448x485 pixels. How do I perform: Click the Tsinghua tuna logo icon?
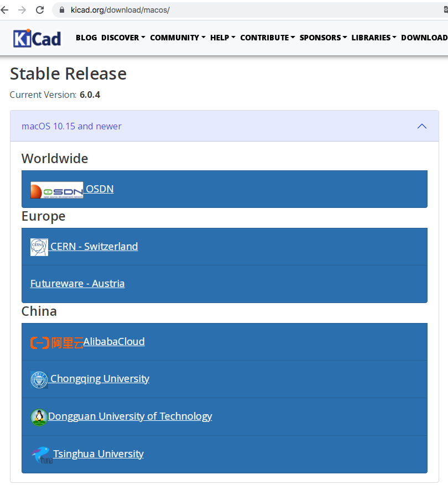pos(41,455)
